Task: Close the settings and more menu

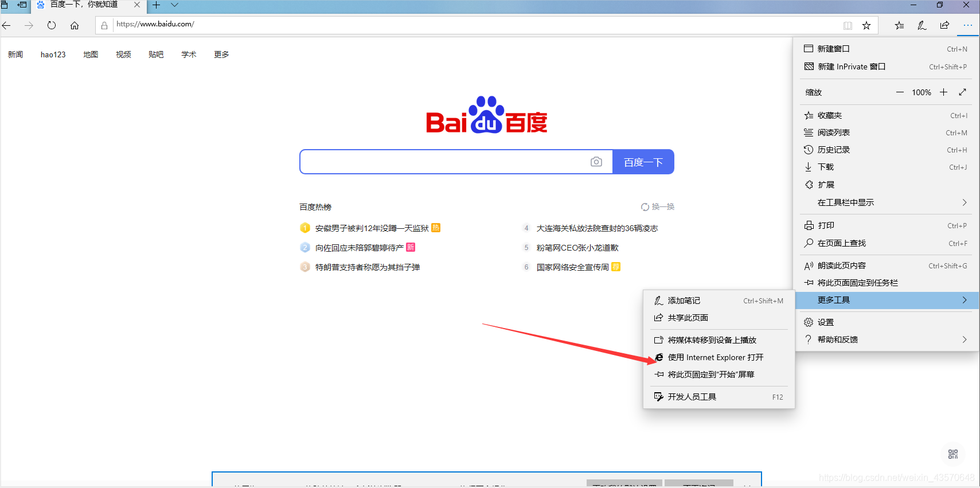Action: click(x=968, y=25)
